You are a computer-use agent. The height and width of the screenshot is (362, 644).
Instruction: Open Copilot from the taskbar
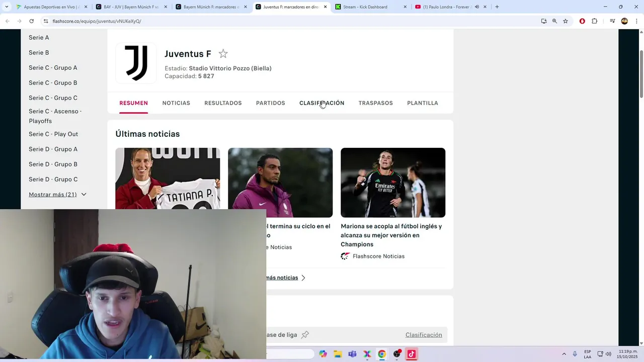[323, 354]
